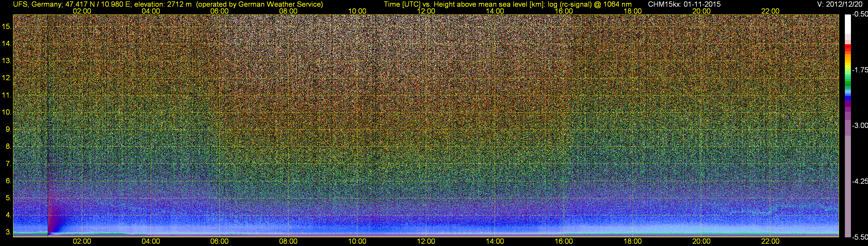This screenshot has width=868, height=246.
Task: Click the -3.00 color scale value
Action: click(x=860, y=126)
